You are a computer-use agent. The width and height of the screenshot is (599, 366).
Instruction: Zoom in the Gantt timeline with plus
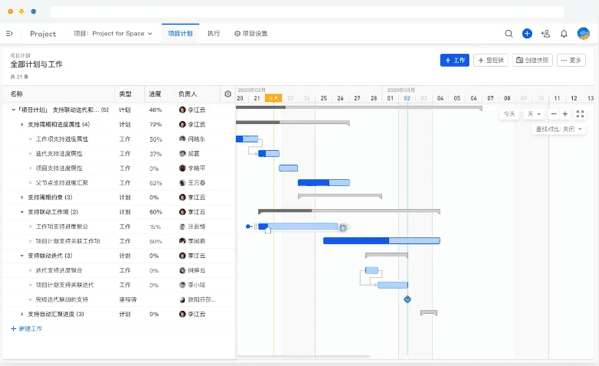click(565, 114)
